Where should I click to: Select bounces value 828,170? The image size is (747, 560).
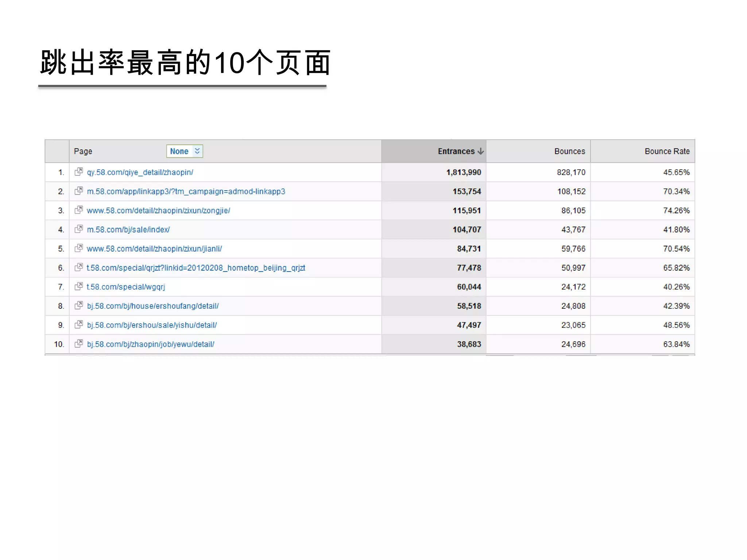[571, 172]
